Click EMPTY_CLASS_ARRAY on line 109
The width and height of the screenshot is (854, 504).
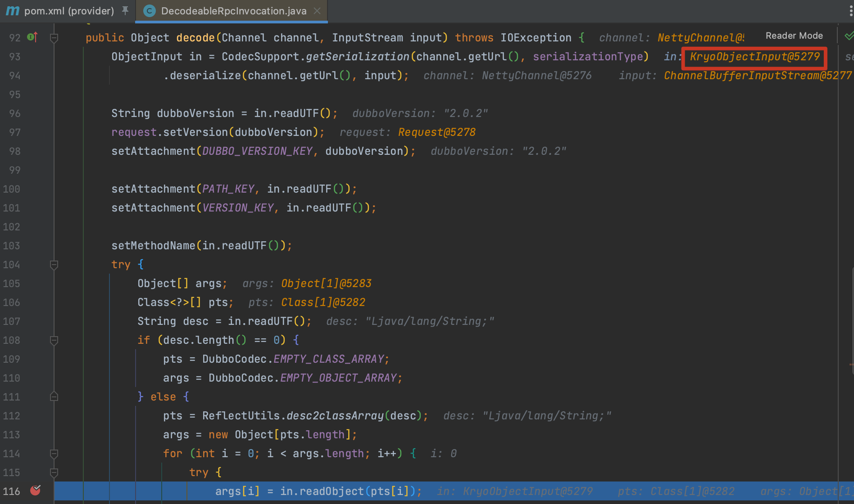[329, 359]
